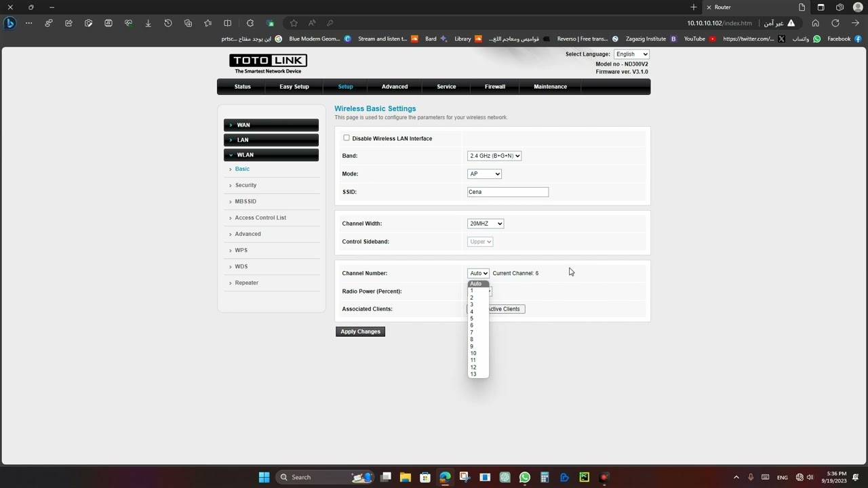Open the Access Control List link

(260, 218)
